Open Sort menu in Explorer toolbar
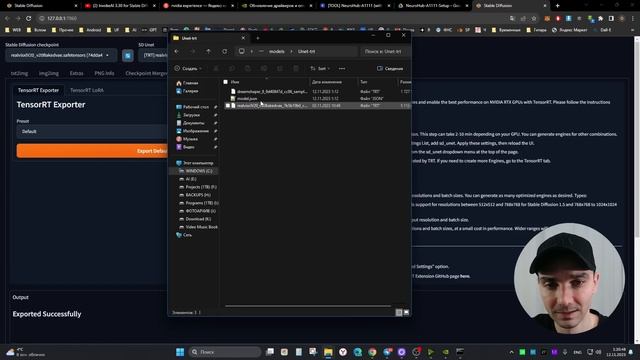Screen dimensions: 640x360 pyautogui.click(x=320, y=69)
